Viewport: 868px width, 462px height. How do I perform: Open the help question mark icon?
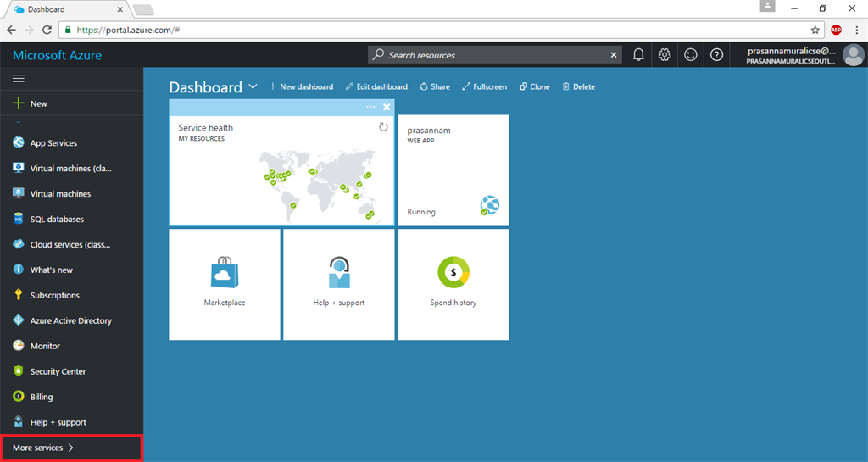point(716,55)
